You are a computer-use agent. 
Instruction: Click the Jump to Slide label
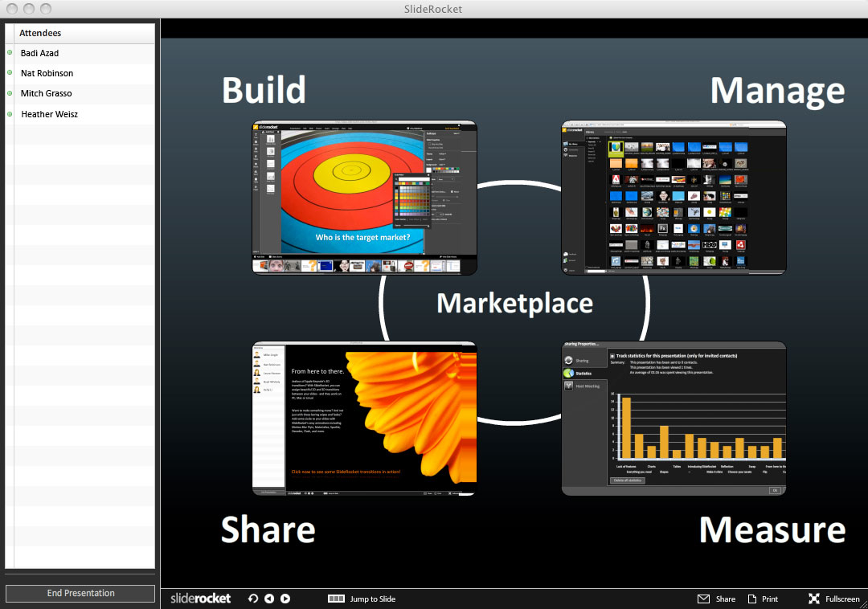(373, 599)
